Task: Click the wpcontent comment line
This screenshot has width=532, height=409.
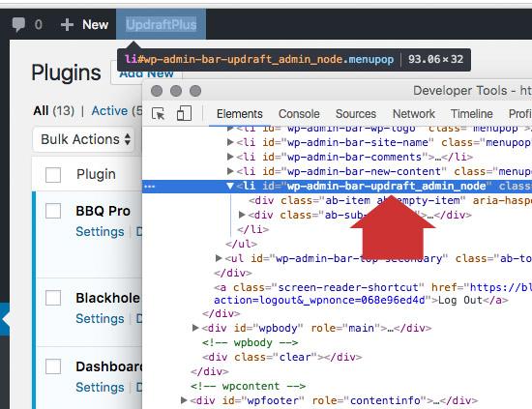Action: point(248,386)
